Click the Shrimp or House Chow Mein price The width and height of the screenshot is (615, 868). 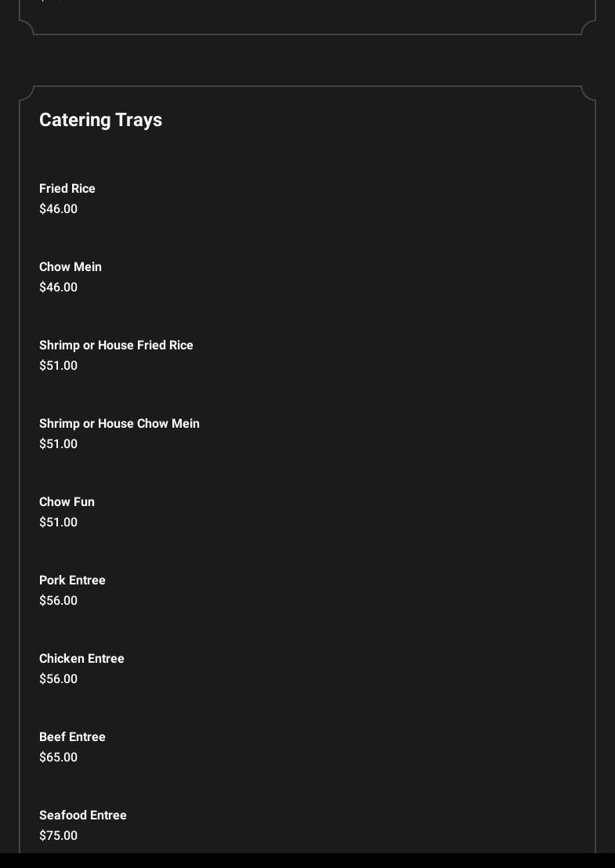58,444
